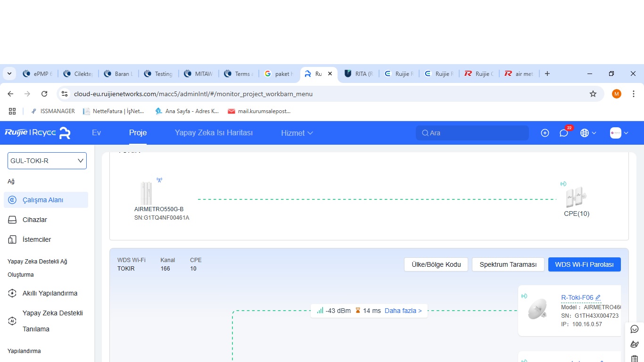The image size is (644, 362).
Task: Open the Daha fazla link
Action: tap(403, 311)
